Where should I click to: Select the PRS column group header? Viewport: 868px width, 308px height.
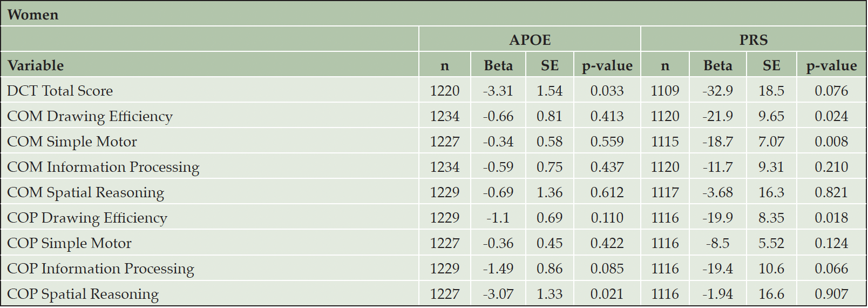(753, 40)
